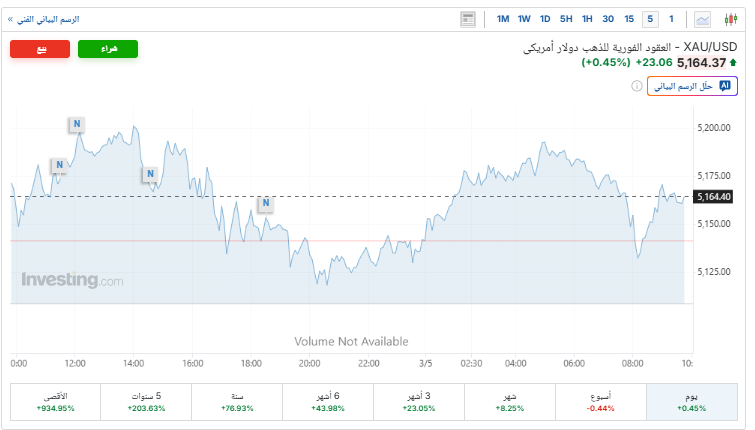This screenshot has width=755, height=430.
Task: Switch to candlestick chart type
Action: click(x=730, y=19)
